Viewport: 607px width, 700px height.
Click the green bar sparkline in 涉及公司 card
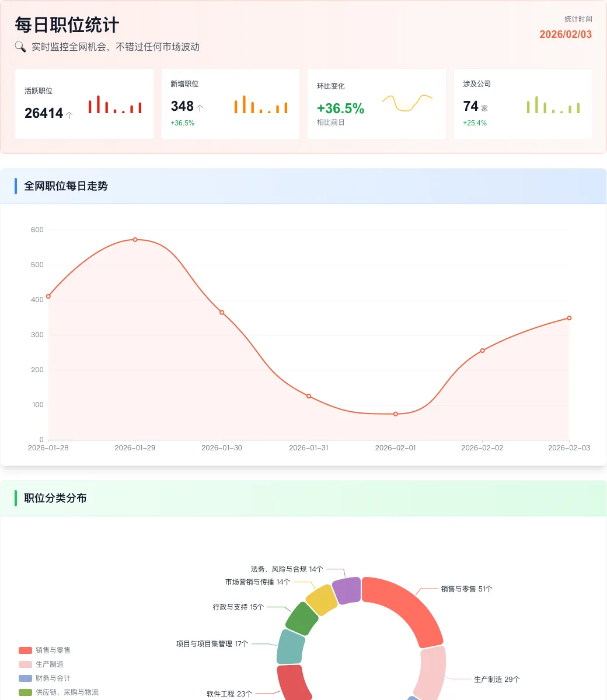(x=553, y=104)
